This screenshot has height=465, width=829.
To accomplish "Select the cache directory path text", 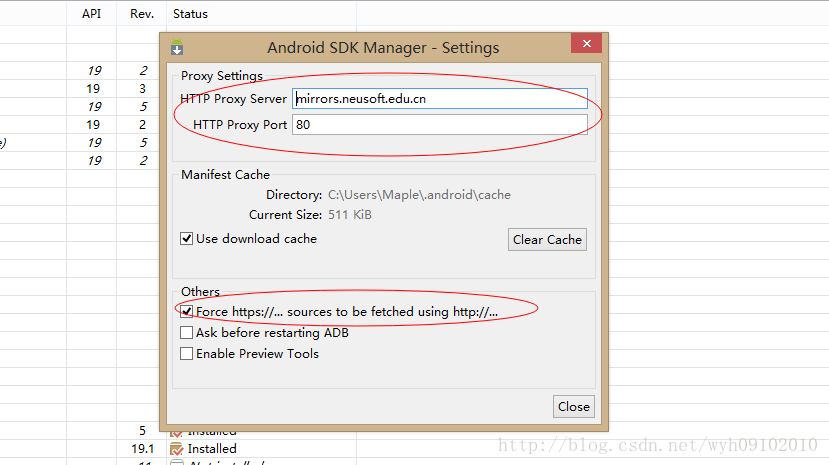I will [x=419, y=194].
